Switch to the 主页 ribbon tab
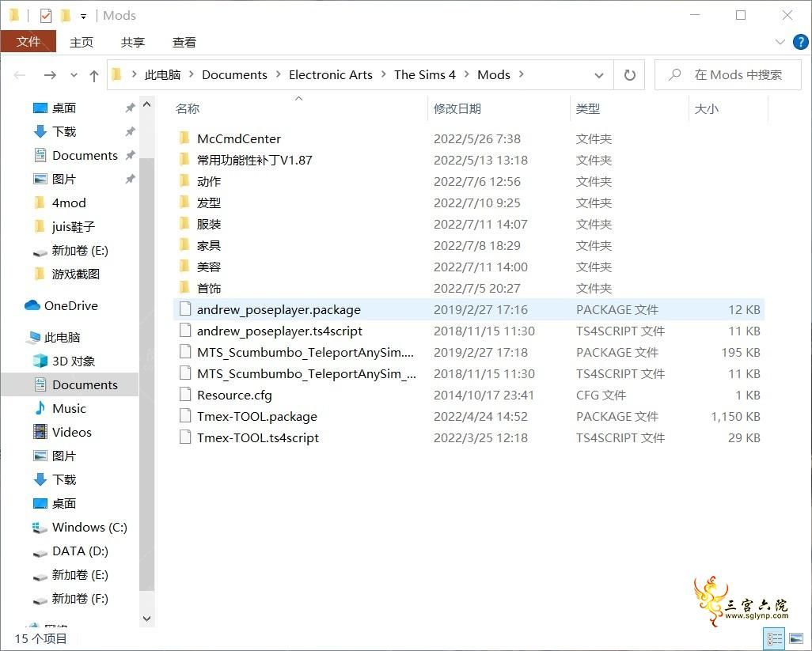812x651 pixels. [82, 43]
